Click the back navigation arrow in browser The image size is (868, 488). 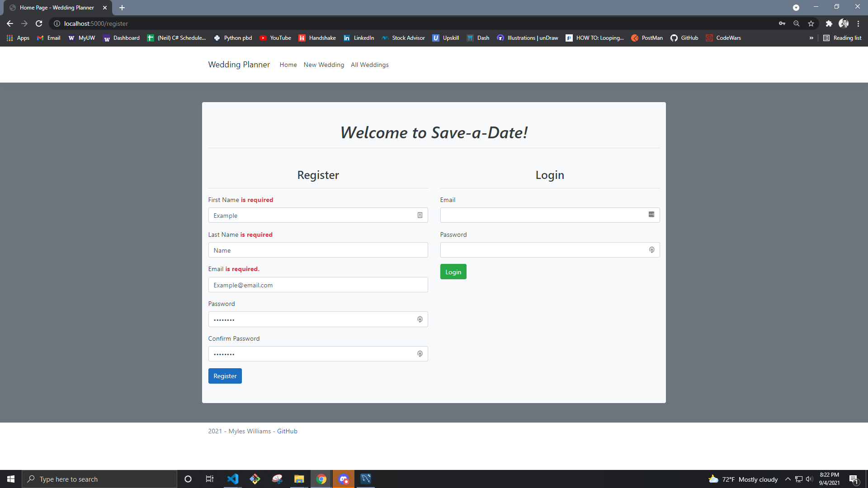10,23
